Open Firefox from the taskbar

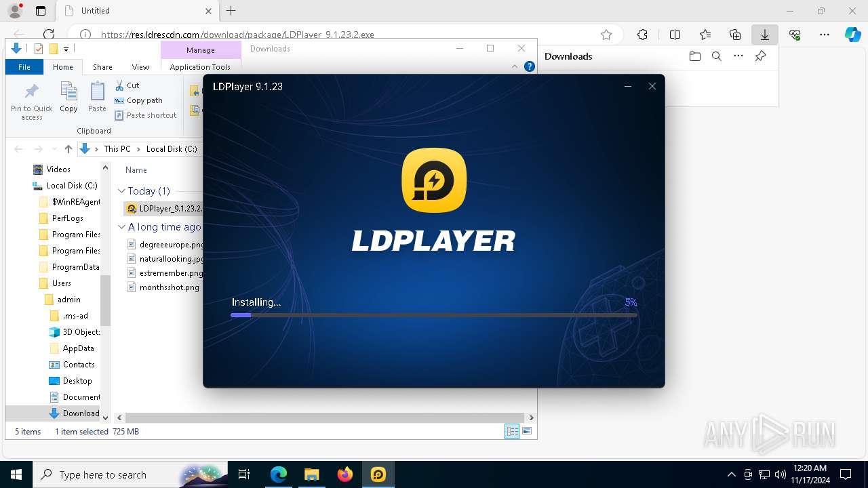pyautogui.click(x=345, y=474)
